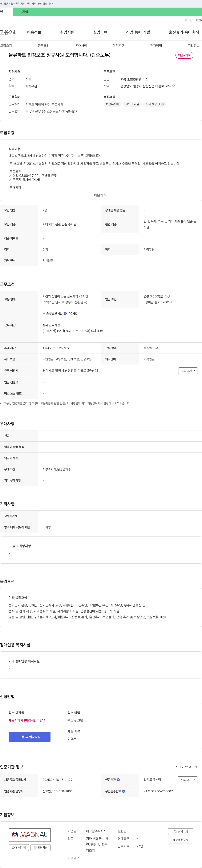Click the 11시30분~12시30분 break time
Image resolution: width=202 pixels, height=868 pixels.
(x=56, y=348)
